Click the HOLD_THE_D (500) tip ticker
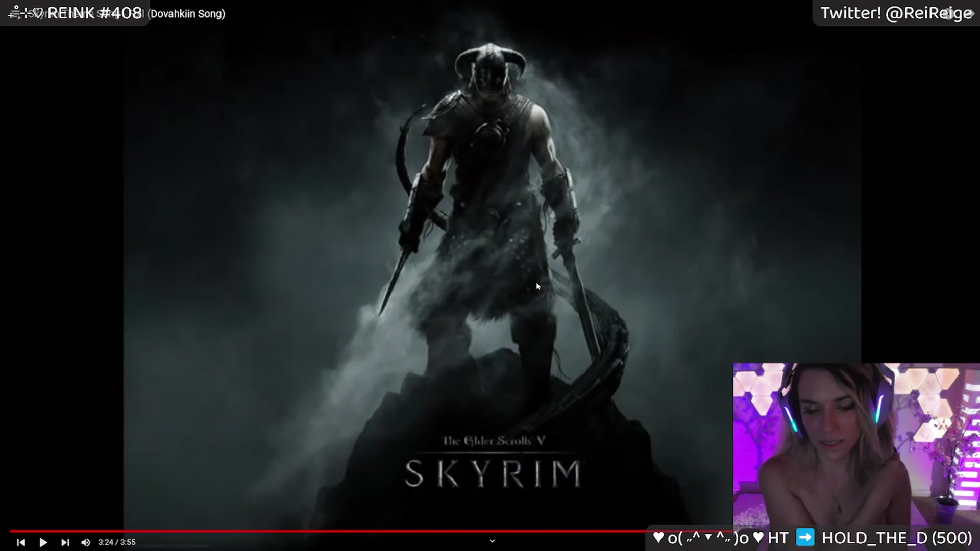Image resolution: width=980 pixels, height=551 pixels. pos(897,538)
